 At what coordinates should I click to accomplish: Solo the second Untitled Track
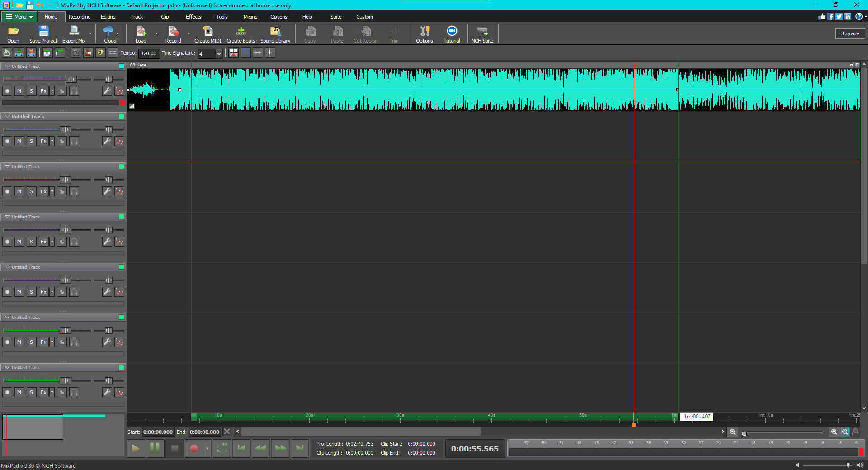point(31,142)
